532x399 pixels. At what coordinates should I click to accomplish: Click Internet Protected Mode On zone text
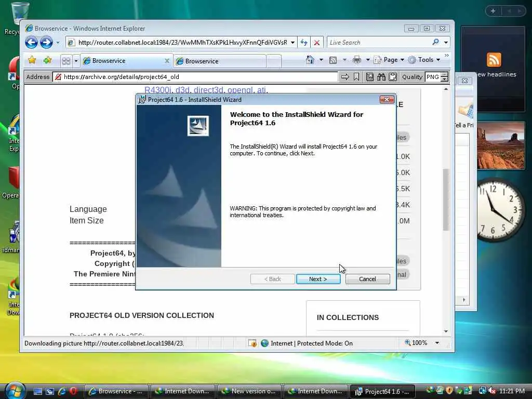pos(312,343)
